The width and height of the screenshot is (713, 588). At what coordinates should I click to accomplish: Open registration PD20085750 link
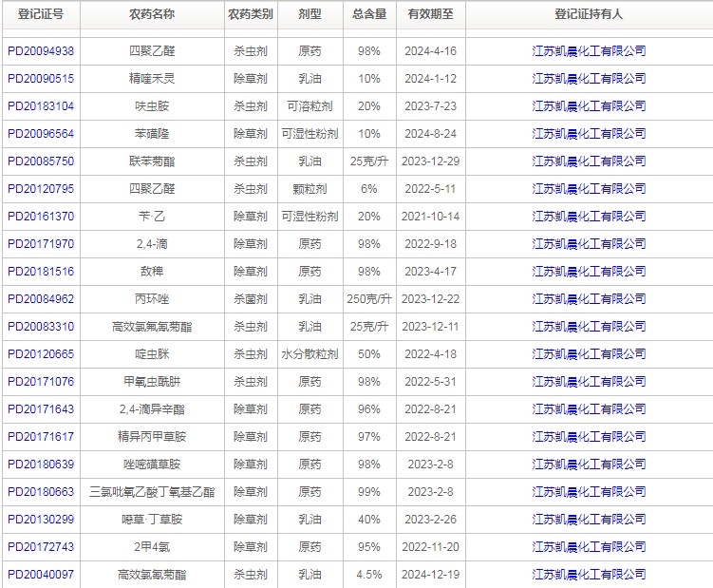coord(41,161)
